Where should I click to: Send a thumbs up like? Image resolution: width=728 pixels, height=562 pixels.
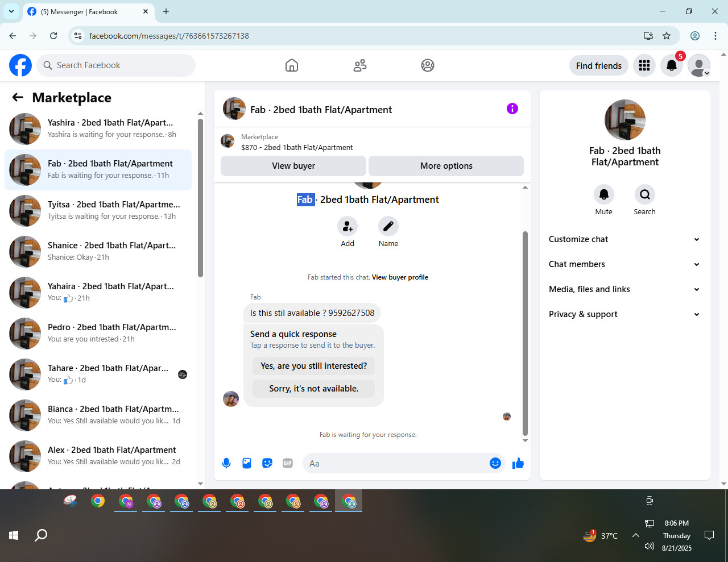518,463
